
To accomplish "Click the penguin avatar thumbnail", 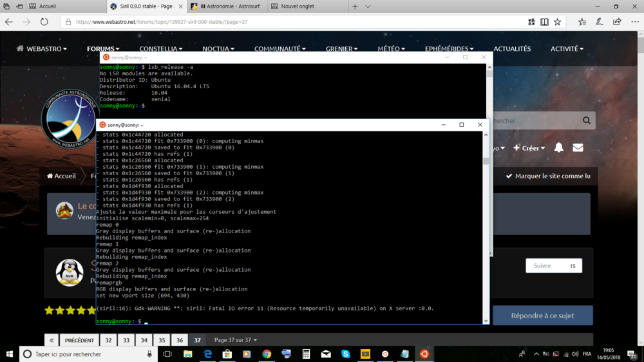I will 70,272.
